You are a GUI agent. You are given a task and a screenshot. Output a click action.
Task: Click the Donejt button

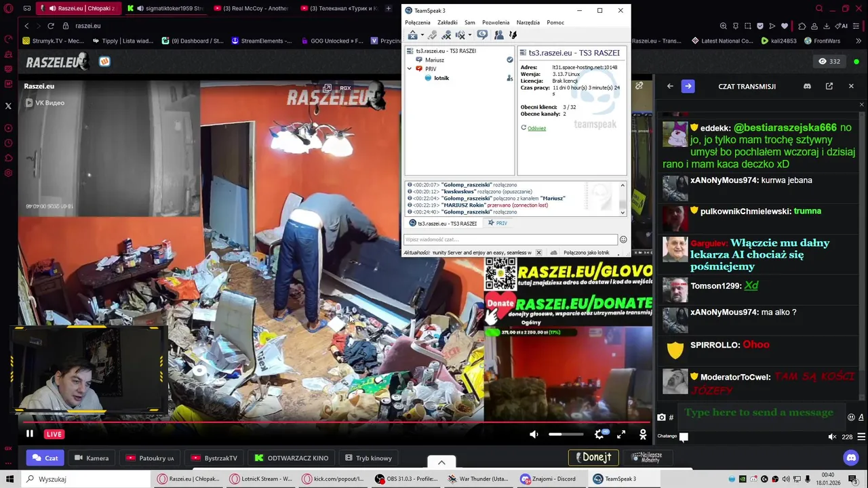tap(594, 457)
